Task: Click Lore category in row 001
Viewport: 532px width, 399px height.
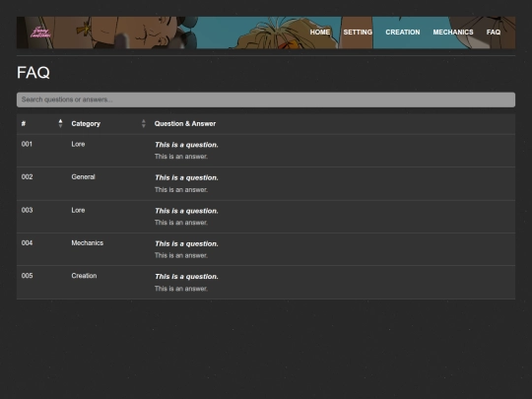Action: coord(78,144)
